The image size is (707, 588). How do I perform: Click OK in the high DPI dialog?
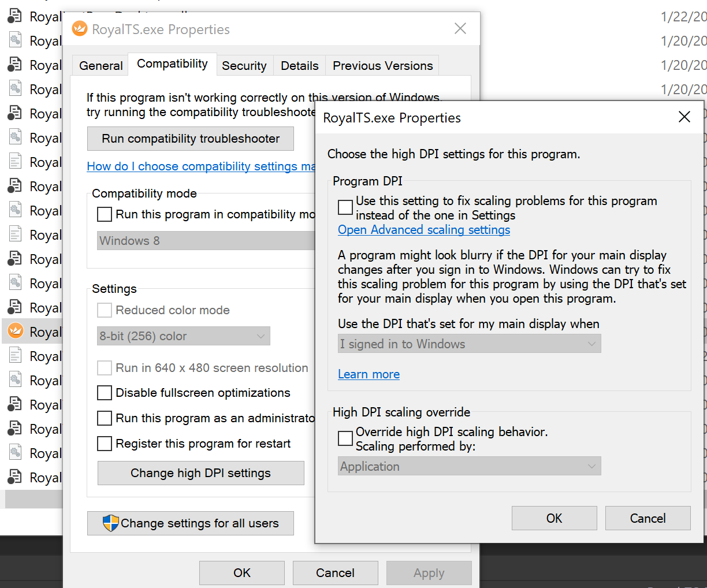[554, 518]
